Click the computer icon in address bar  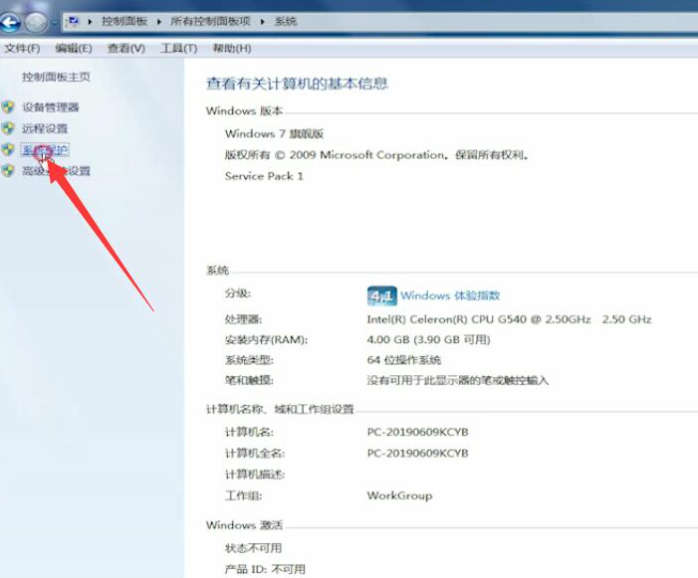73,21
